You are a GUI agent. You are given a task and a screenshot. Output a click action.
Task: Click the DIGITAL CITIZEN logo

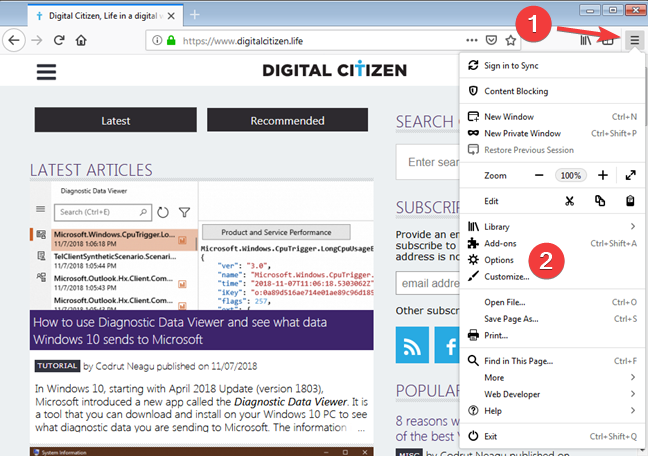click(335, 70)
